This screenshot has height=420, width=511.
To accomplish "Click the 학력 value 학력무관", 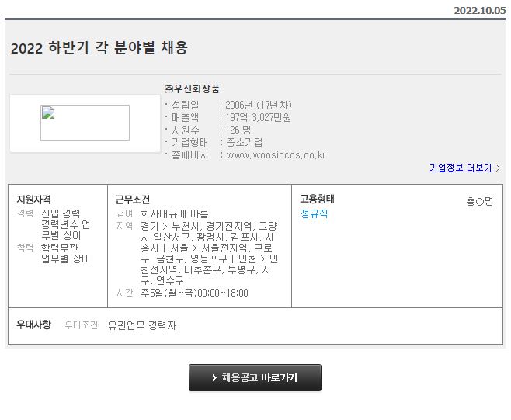I will coord(60,248).
